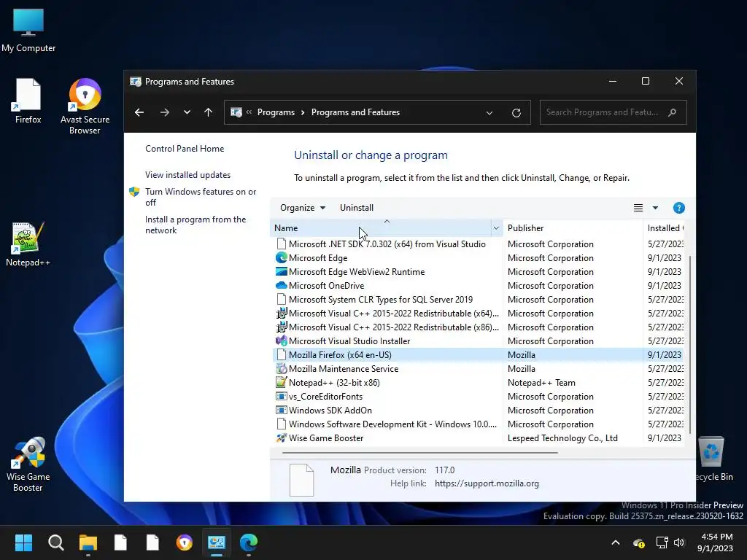Select Visual C++ 2015-2022 Redistributable (x64)
The height and width of the screenshot is (560, 747).
[x=479, y=313]
